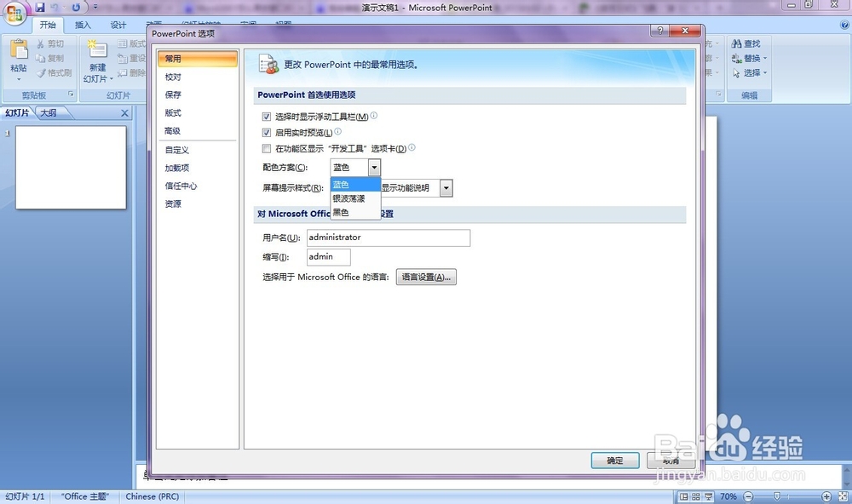Viewport: 852px width, 504px height.
Task: Toggle 选择时显示浮动工具栏 checkbox
Action: click(x=268, y=117)
